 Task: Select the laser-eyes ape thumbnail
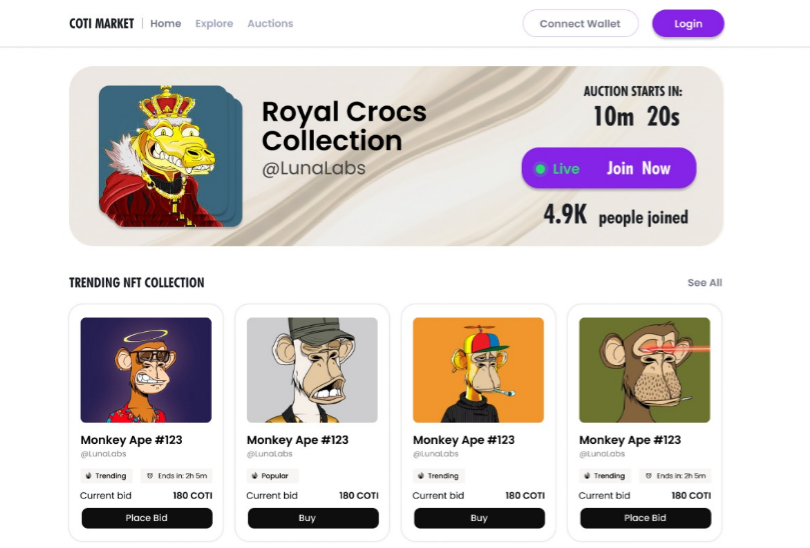(645, 370)
